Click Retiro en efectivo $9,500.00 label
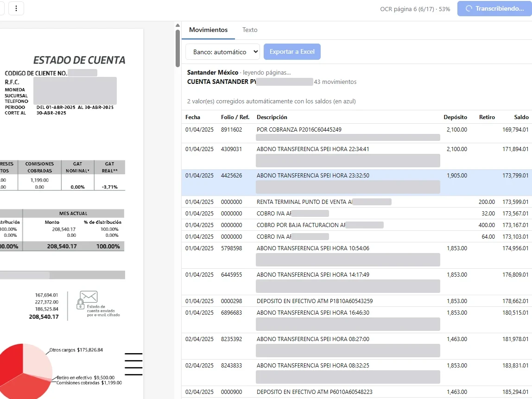This screenshot has height=399, width=532. pos(85,377)
